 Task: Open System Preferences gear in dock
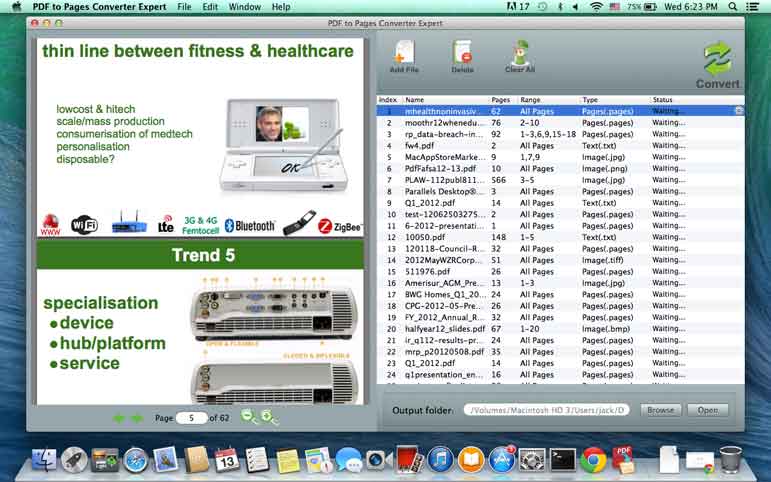point(532,461)
